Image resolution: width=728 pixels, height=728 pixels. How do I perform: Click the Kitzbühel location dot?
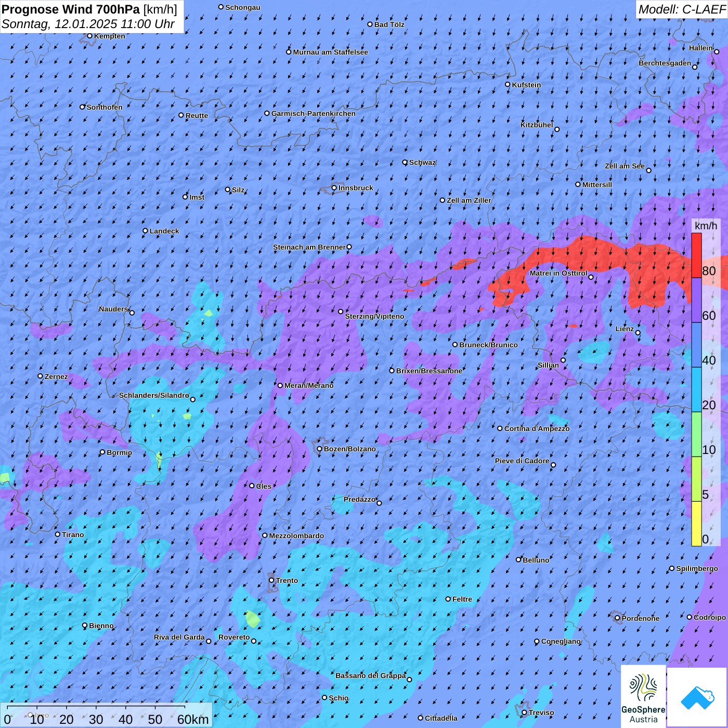[557, 129]
